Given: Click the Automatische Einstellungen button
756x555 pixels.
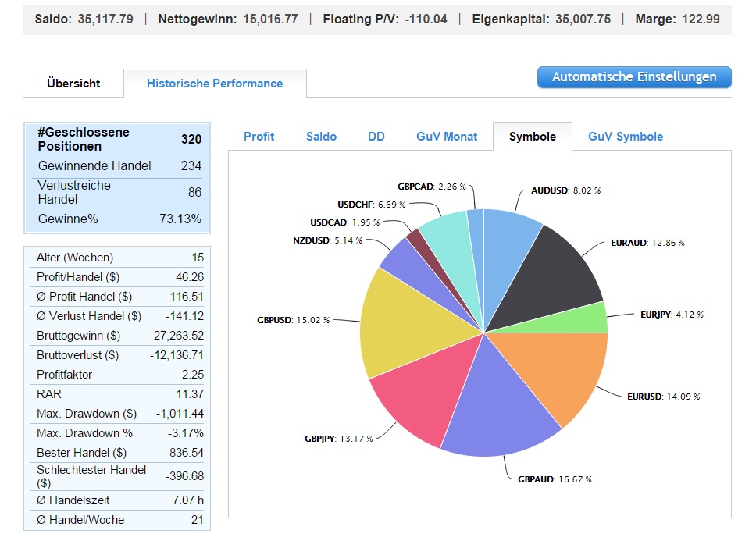Looking at the screenshot, I should [x=633, y=77].
